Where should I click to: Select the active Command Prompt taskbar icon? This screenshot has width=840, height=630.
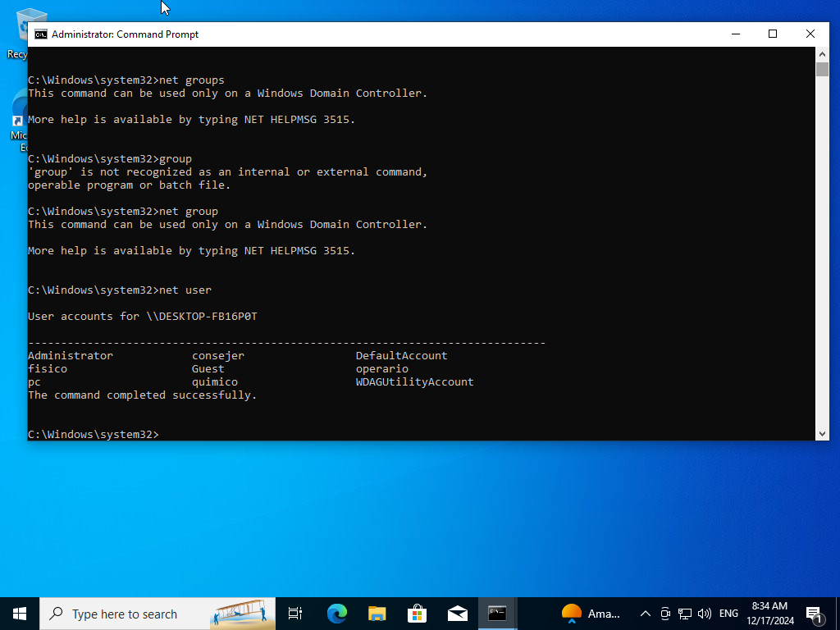pyautogui.click(x=497, y=613)
